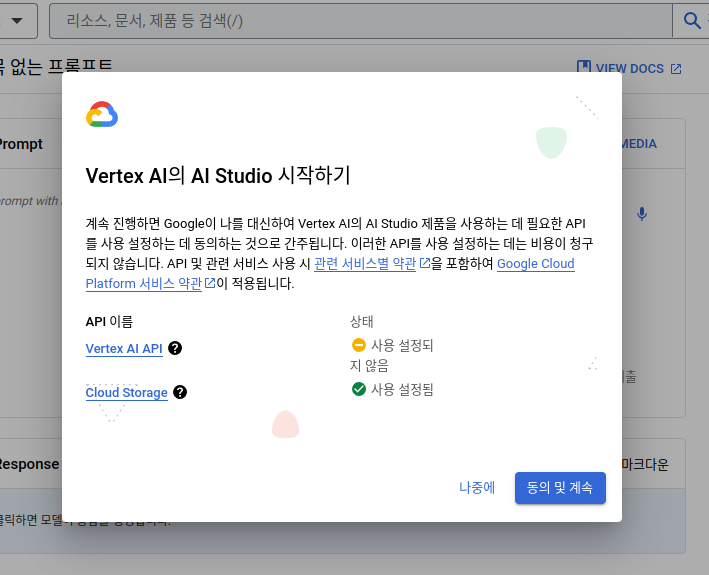This screenshot has height=575, width=709.
Task: Open the Cloud Storage link
Action: pos(126,392)
